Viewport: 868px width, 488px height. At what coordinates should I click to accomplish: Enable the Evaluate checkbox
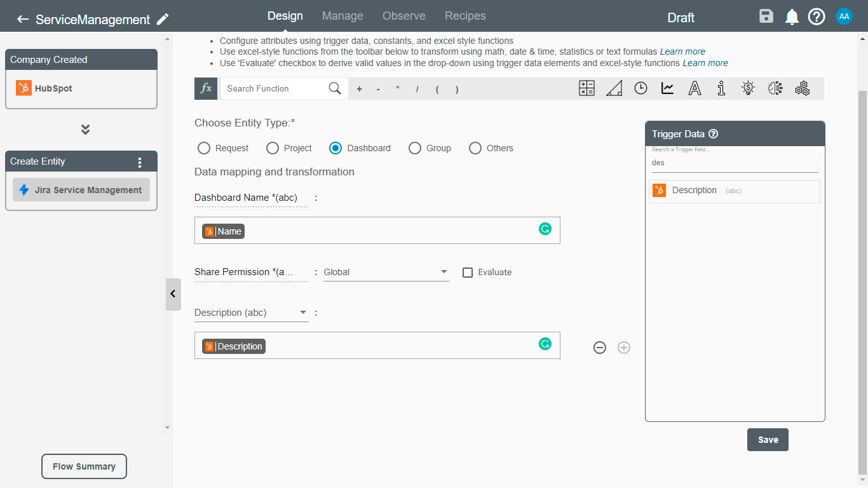point(468,273)
